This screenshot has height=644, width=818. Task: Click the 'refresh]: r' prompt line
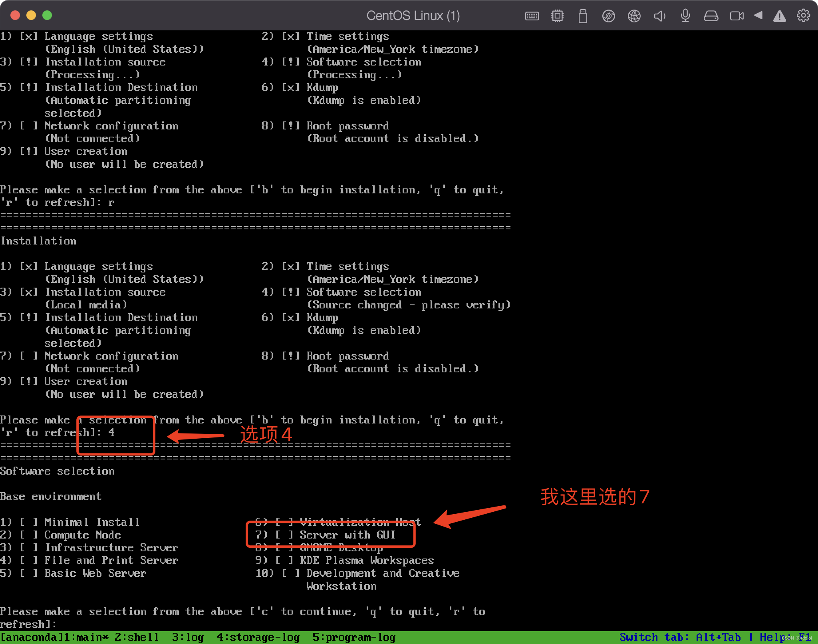pyautogui.click(x=57, y=202)
